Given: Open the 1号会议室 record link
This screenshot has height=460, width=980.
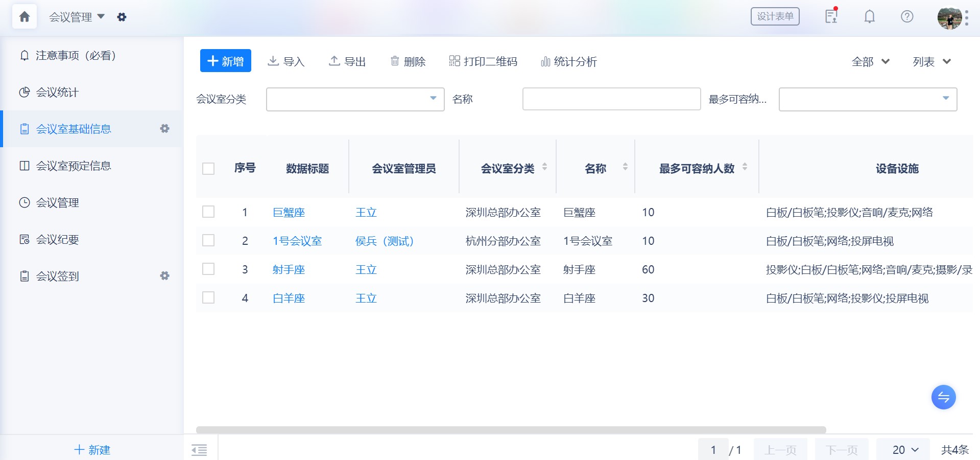Looking at the screenshot, I should tap(297, 241).
